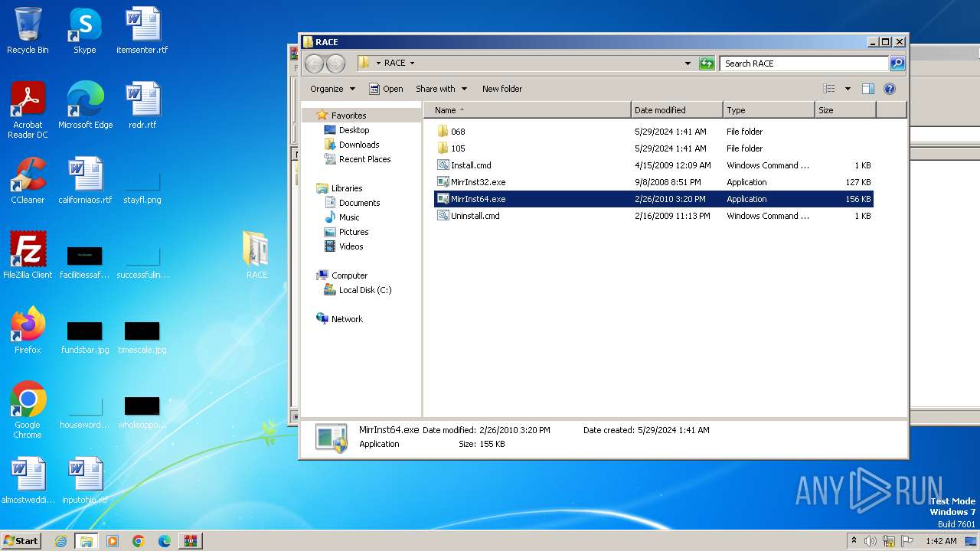Click the taskbar clock 1:42 AM
Screen dimensions: 980x551
click(941, 541)
